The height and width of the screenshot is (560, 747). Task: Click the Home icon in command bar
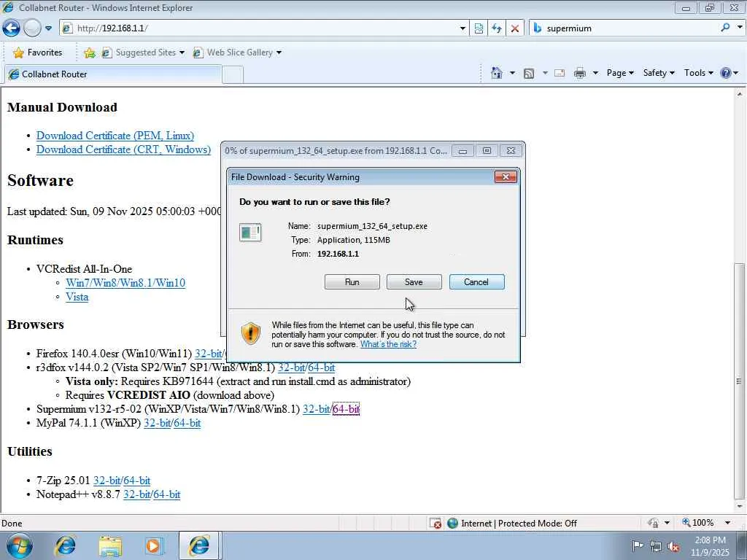(496, 73)
